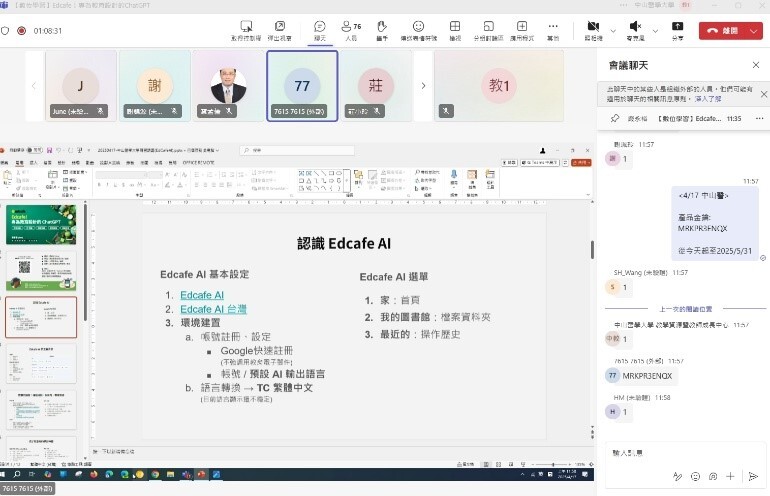Select the 教1 participant tile

tap(499, 85)
